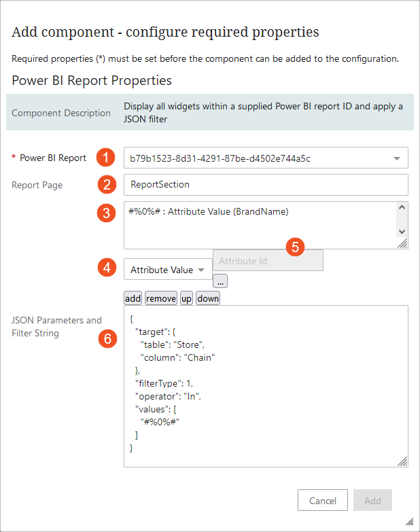Click the numbered marker 1 badge
This screenshot has width=420, height=532.
105,158
